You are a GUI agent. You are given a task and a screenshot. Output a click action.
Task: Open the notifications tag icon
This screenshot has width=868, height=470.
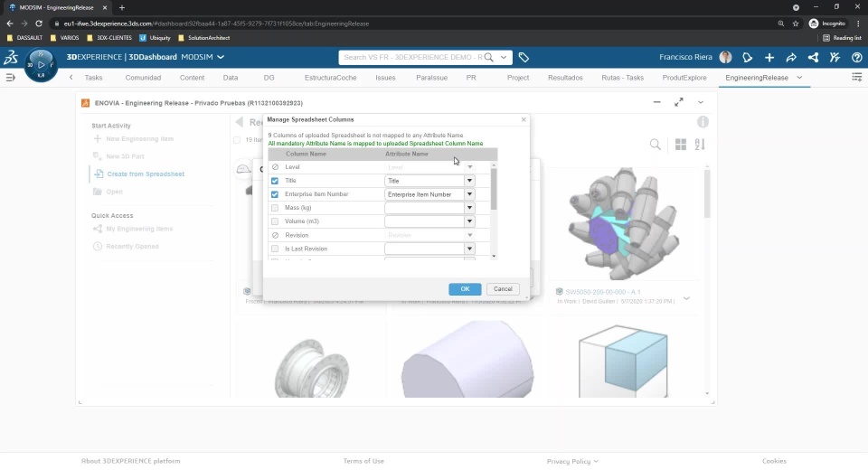[x=748, y=58]
